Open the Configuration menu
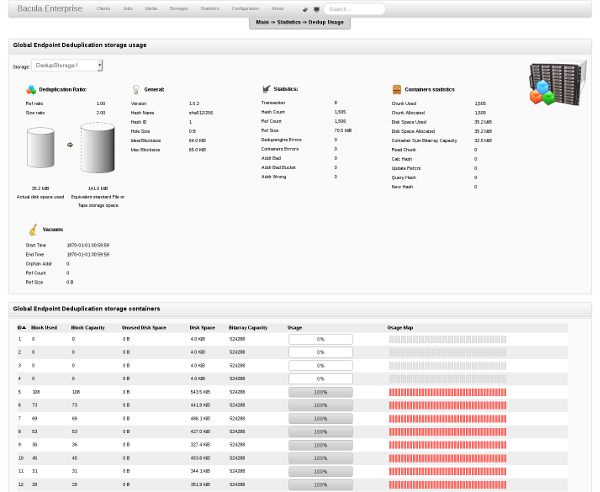Screen dimensions: 600x492 [x=245, y=9]
